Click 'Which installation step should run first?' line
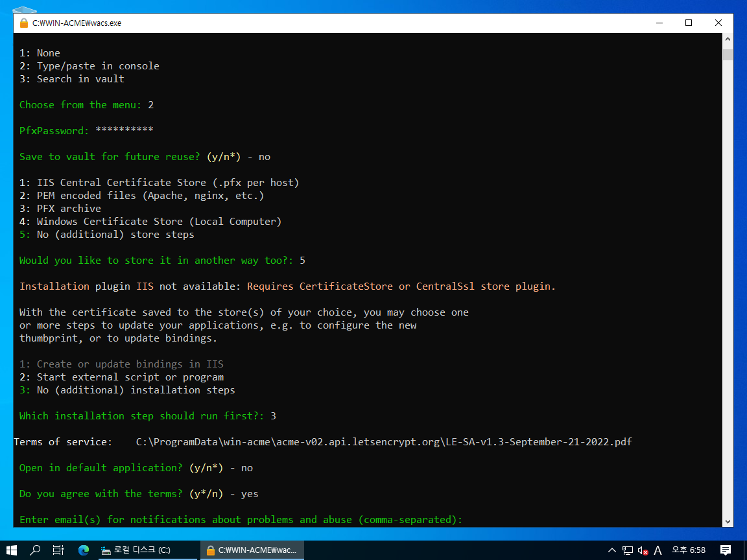747x560 pixels. pos(148,415)
